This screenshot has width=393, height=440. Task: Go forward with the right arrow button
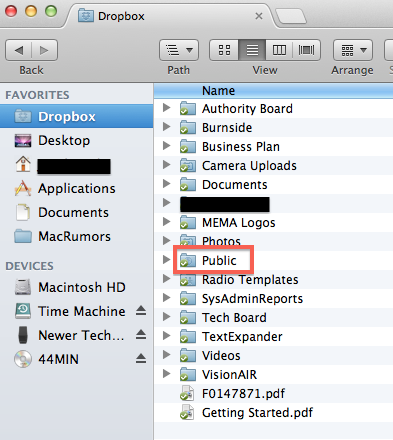click(x=44, y=50)
